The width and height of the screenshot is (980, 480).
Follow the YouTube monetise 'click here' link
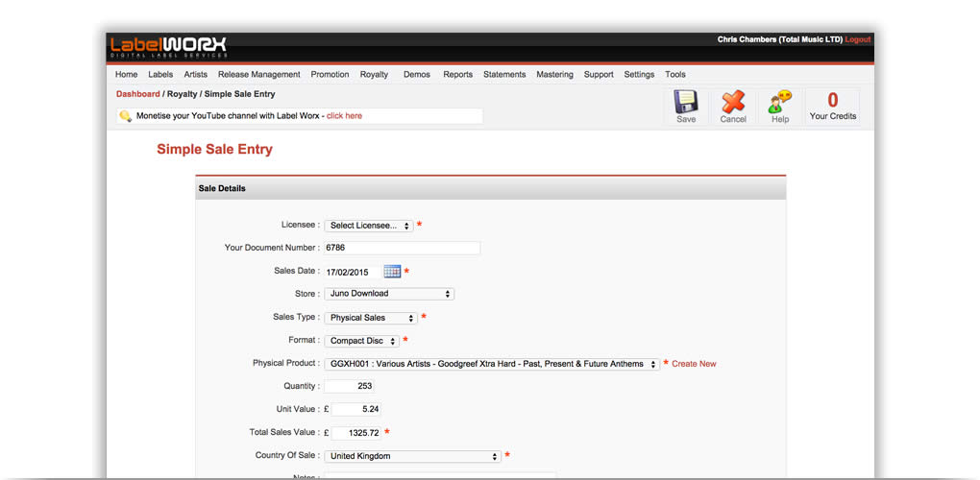(x=344, y=116)
